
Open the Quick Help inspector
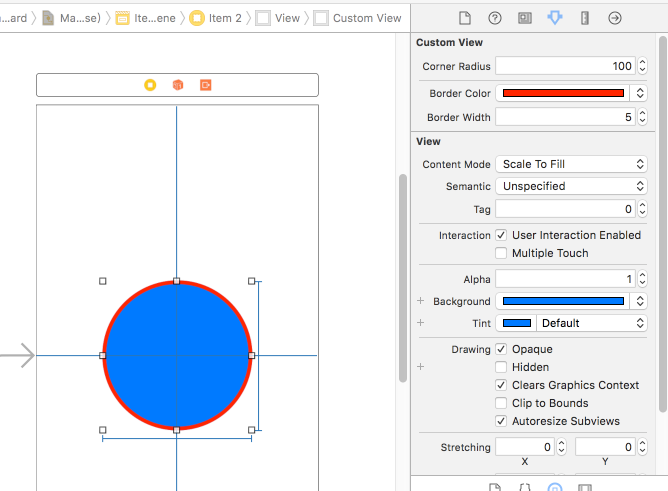tap(495, 18)
